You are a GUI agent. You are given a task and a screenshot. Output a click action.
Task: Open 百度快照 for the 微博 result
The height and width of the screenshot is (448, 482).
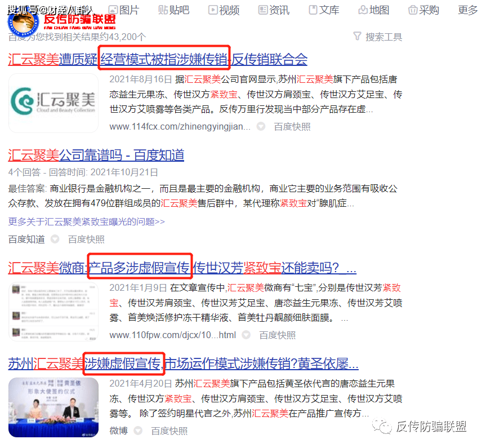169,431
